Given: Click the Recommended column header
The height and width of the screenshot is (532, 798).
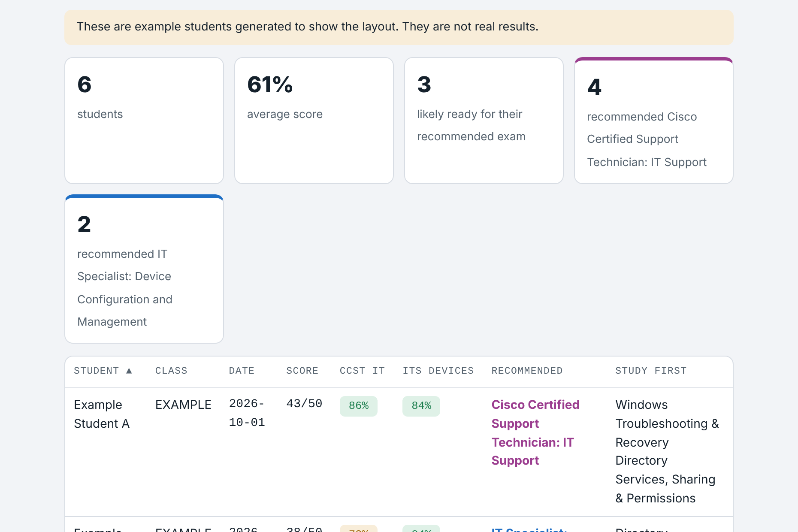Looking at the screenshot, I should [527, 371].
